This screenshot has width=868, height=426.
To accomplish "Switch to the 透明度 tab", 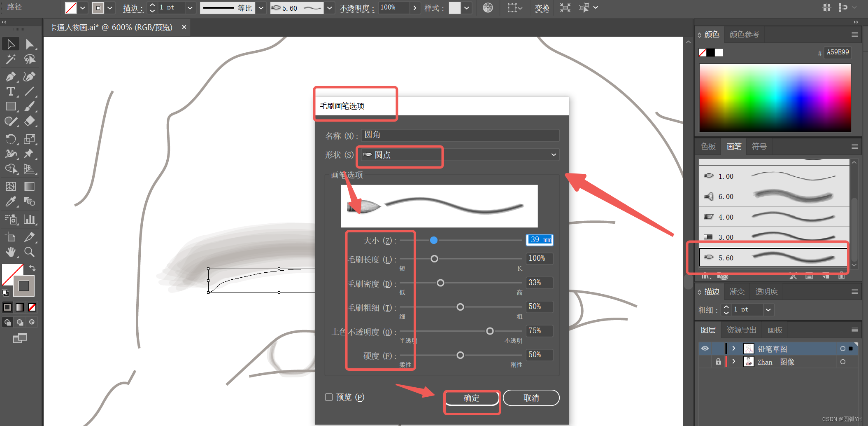I will tap(766, 291).
